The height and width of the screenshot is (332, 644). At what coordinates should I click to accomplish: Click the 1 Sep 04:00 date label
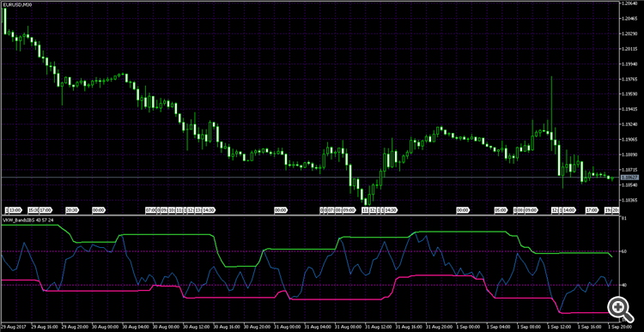pyautogui.click(x=498, y=328)
